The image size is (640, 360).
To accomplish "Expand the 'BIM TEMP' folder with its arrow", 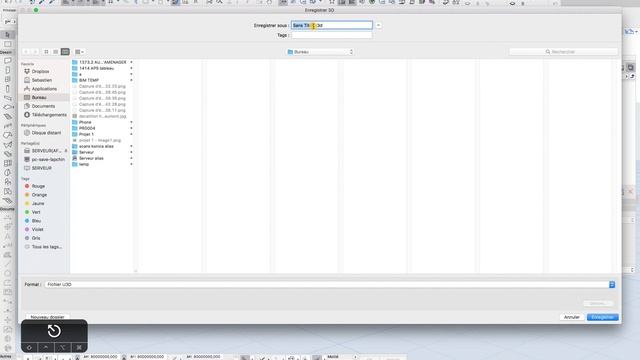I will click(x=131, y=80).
